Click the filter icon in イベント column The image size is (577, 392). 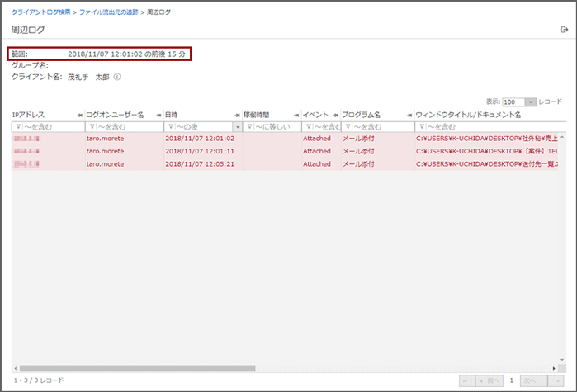(309, 127)
